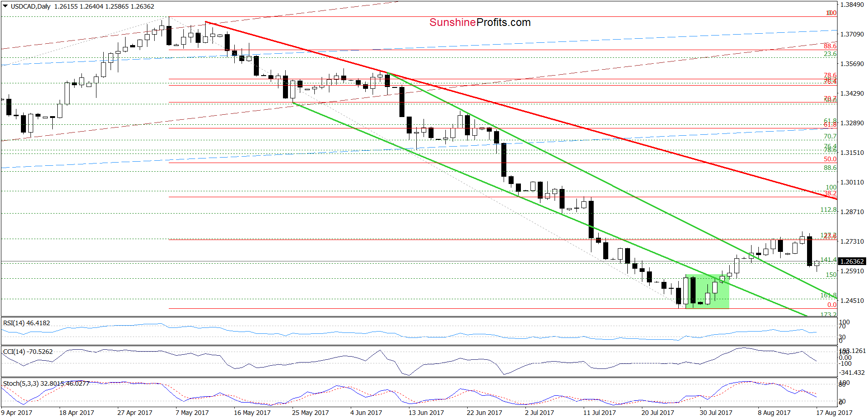868x419 pixels.
Task: Select the green highlighted rectangle near the late July lows
Action: (x=707, y=291)
